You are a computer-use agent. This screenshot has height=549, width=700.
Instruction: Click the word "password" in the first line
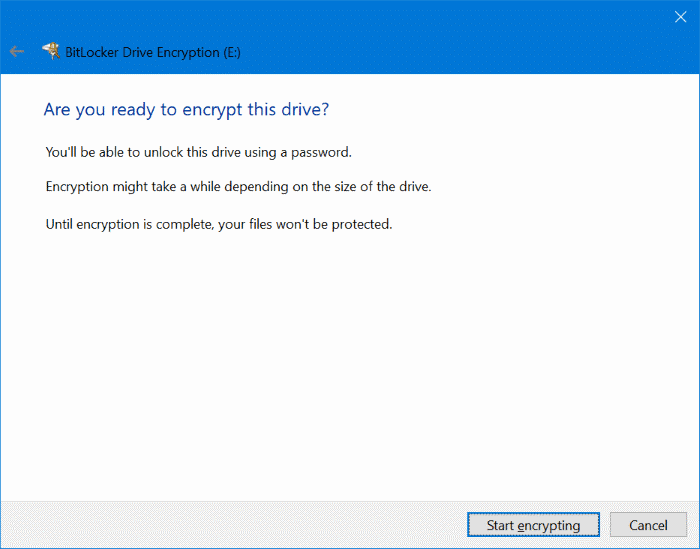click(324, 153)
